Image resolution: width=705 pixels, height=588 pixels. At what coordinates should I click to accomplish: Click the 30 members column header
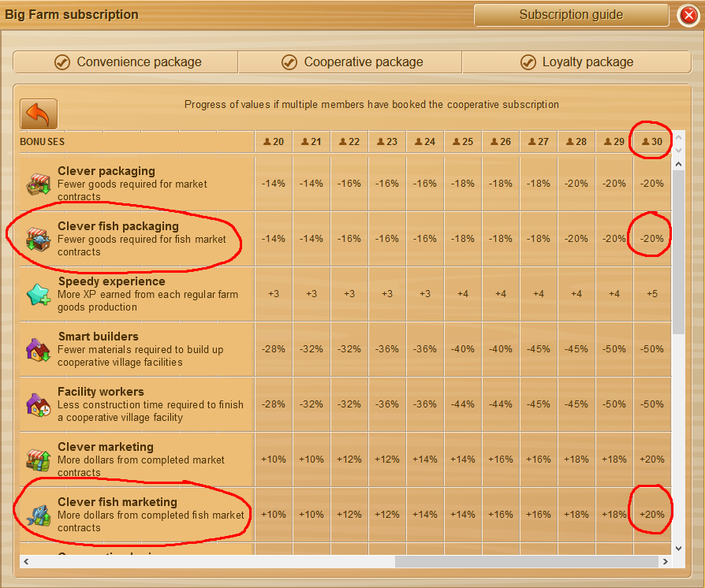(652, 142)
